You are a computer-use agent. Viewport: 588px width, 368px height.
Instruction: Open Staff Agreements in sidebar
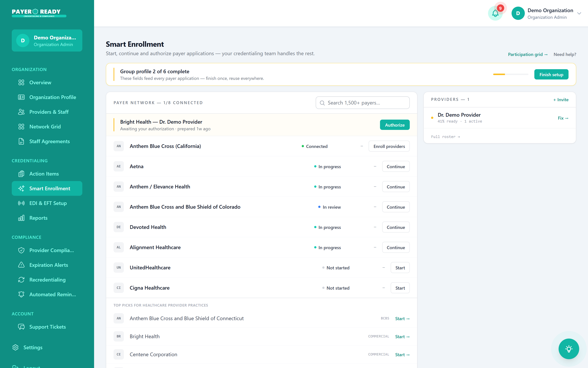point(47,141)
